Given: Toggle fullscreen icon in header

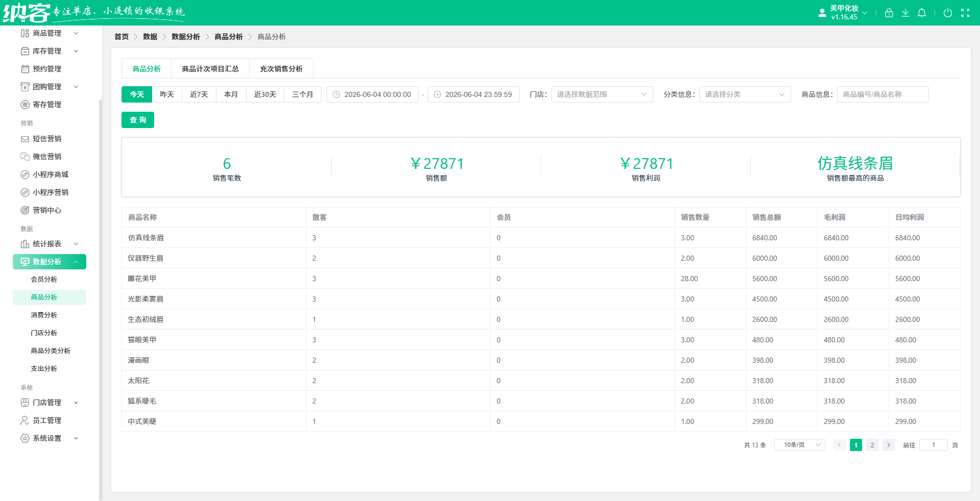Looking at the screenshot, I should pos(965,13).
